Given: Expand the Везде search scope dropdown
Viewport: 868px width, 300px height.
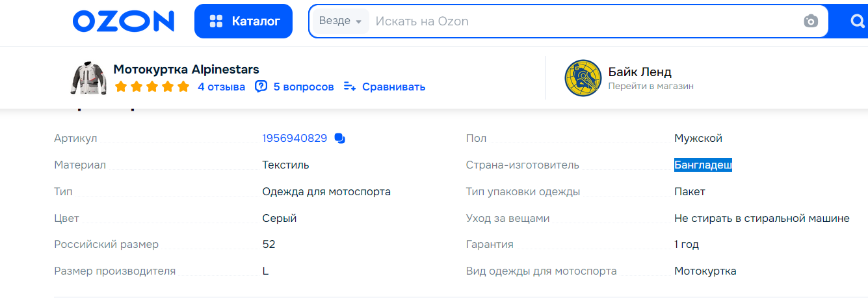Looking at the screenshot, I should tap(341, 21).
